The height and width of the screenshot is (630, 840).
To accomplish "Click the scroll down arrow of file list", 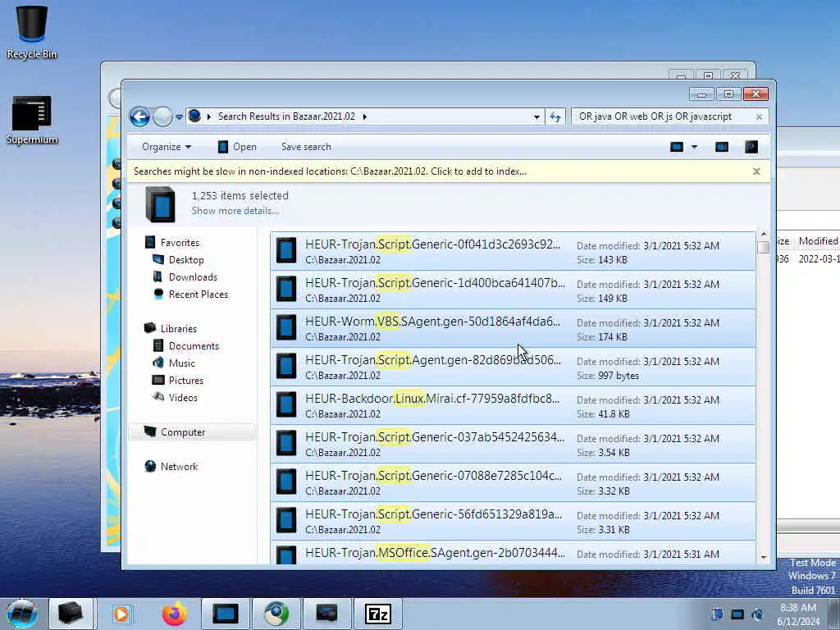I will click(x=764, y=558).
